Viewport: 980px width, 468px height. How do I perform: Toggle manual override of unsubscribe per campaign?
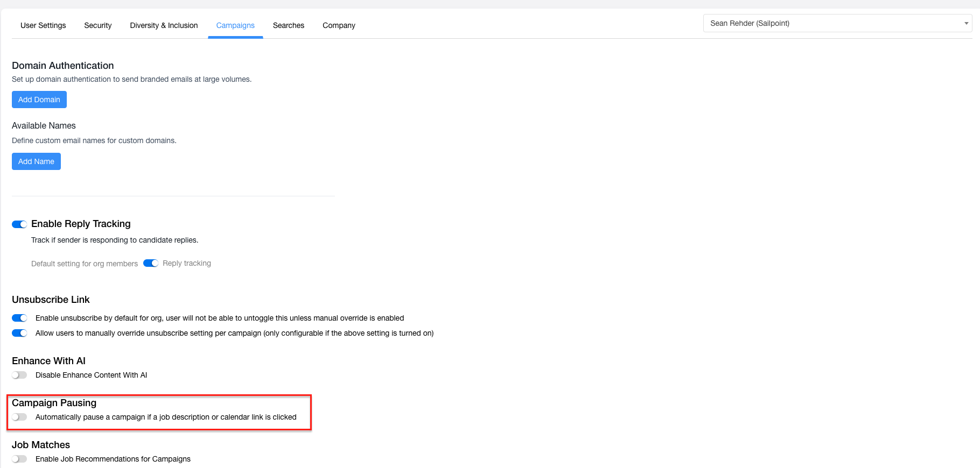coord(19,333)
